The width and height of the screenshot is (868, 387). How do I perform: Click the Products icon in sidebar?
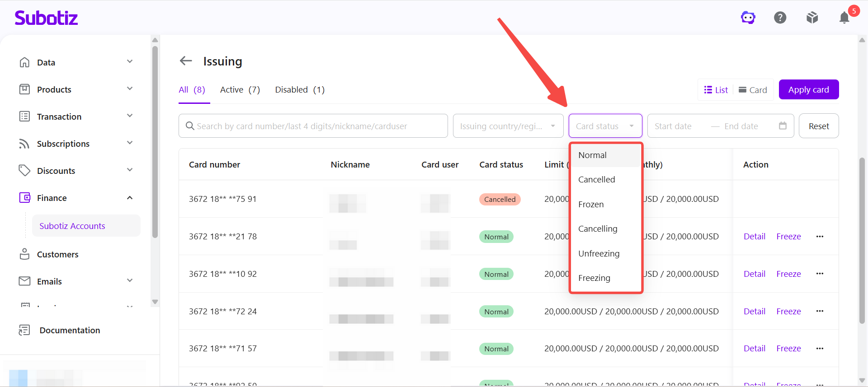[24, 89]
